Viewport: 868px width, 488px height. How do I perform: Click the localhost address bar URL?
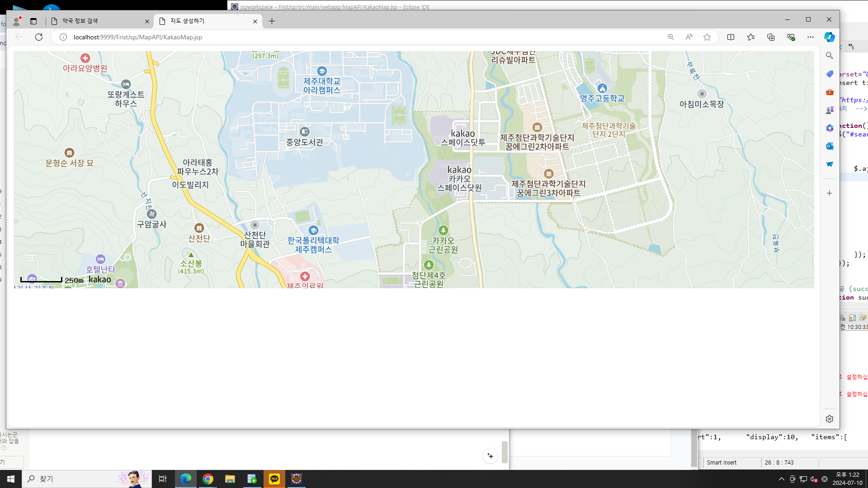click(x=138, y=37)
